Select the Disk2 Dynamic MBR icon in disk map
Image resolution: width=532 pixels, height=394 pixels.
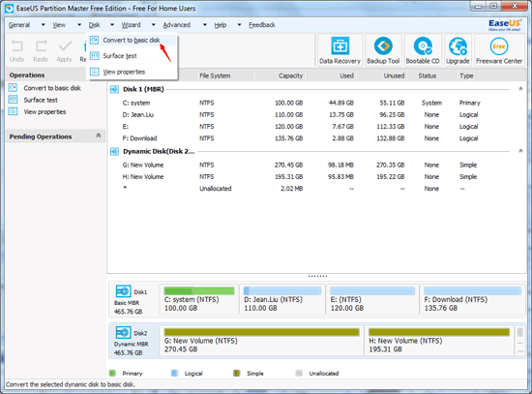tap(123, 332)
